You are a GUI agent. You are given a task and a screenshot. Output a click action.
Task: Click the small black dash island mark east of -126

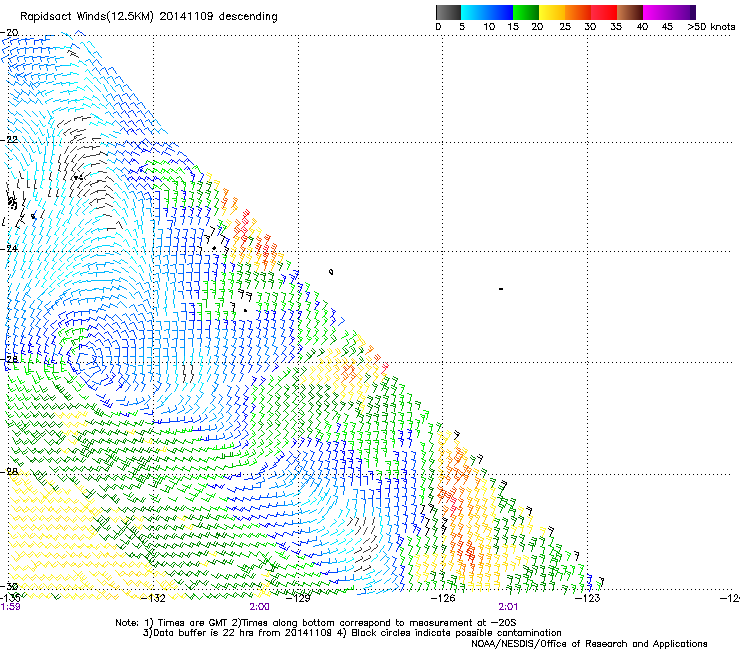(x=501, y=289)
